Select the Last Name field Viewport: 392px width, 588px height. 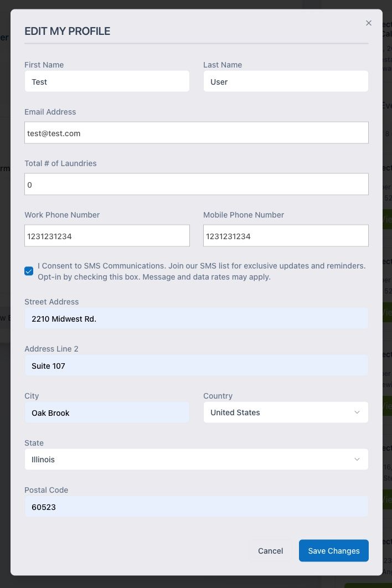point(286,81)
